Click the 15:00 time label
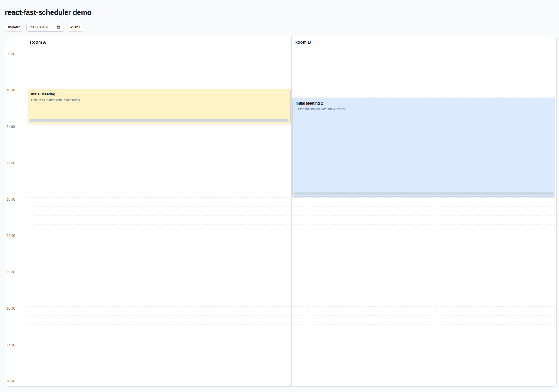Viewport: 559px width, 392px height. click(x=11, y=272)
